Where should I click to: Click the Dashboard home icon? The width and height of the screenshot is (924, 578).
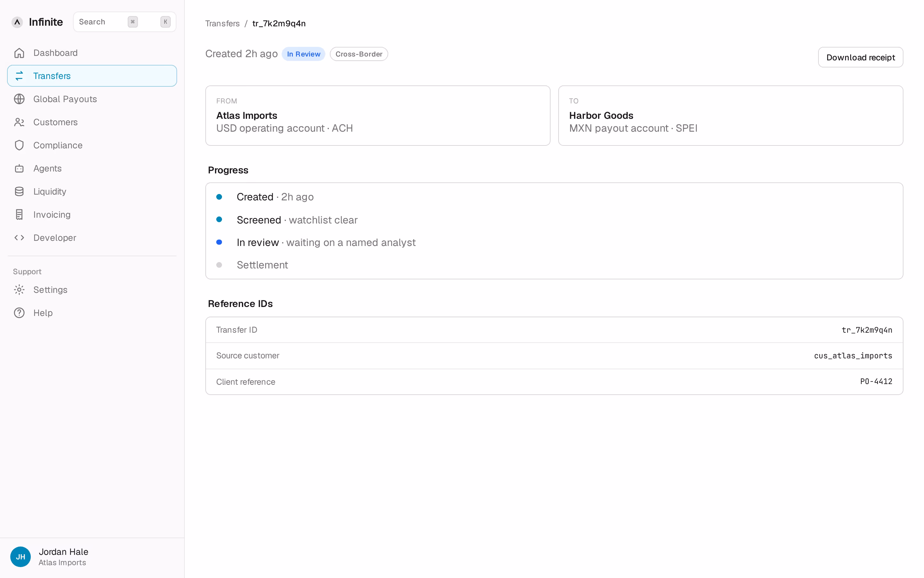click(x=19, y=53)
